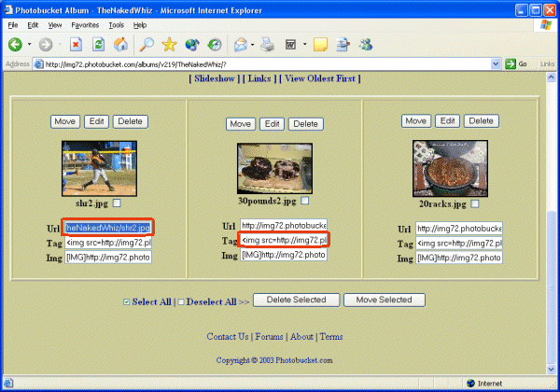Click the Internet zone globe in status bar

point(470,383)
